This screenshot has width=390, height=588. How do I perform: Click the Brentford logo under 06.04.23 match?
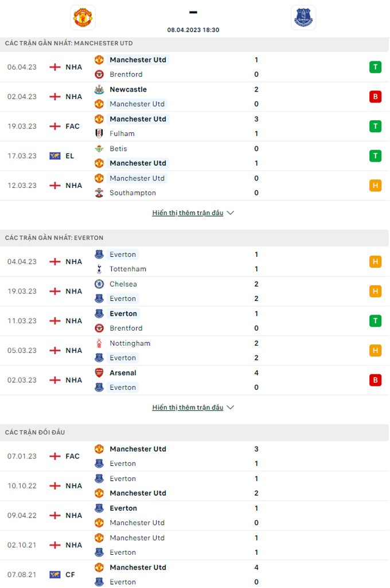[x=99, y=75]
